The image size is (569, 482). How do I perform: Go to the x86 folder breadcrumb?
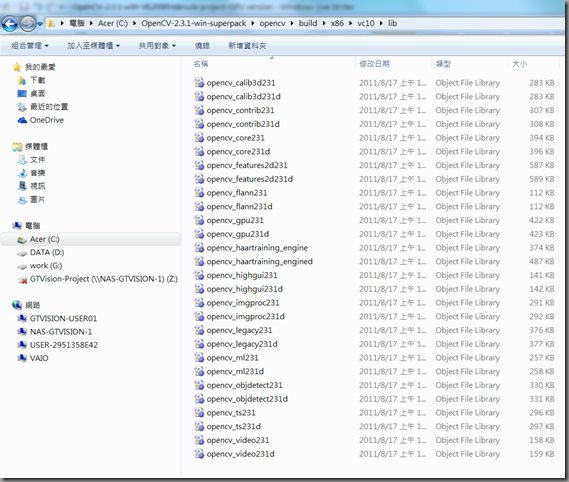[x=337, y=23]
